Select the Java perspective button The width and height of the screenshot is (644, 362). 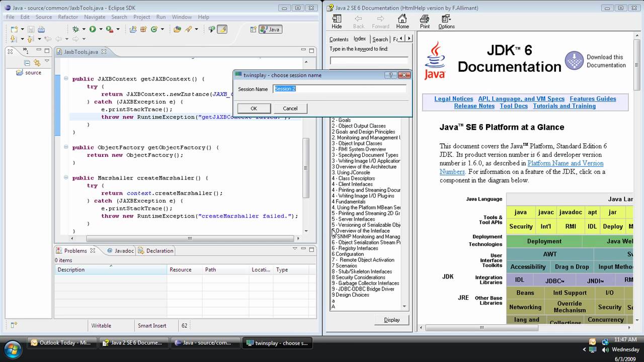coord(270,29)
